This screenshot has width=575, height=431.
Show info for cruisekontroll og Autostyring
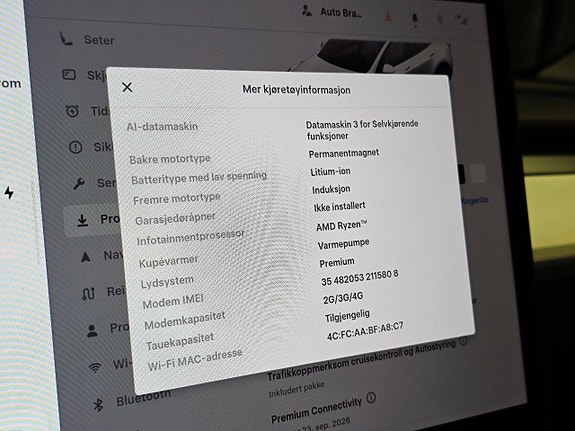pos(464,341)
